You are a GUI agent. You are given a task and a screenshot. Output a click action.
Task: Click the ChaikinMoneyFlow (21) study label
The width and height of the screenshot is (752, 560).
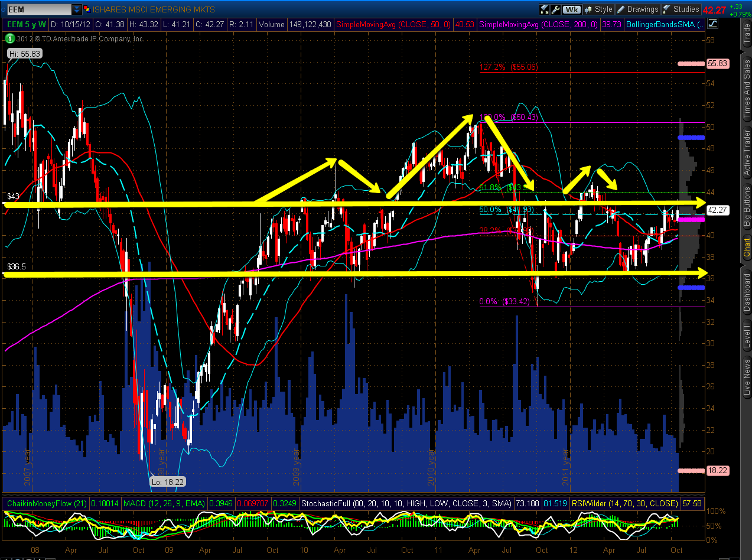click(x=46, y=503)
